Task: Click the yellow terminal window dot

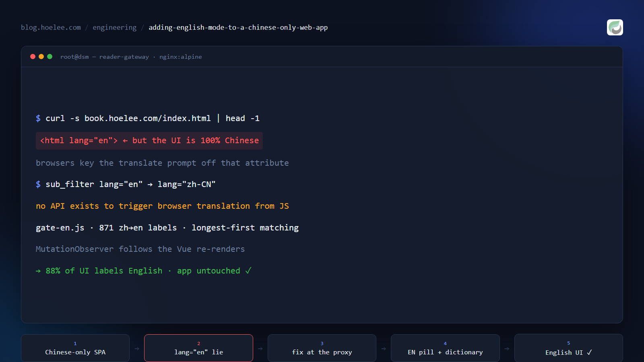Action: [x=41, y=57]
